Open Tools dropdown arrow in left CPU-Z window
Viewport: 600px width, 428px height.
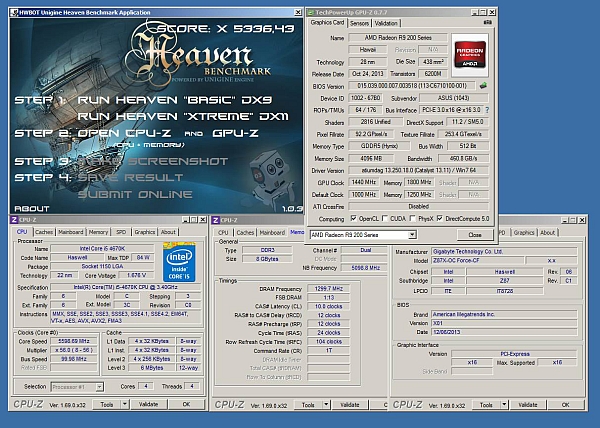[125, 404]
